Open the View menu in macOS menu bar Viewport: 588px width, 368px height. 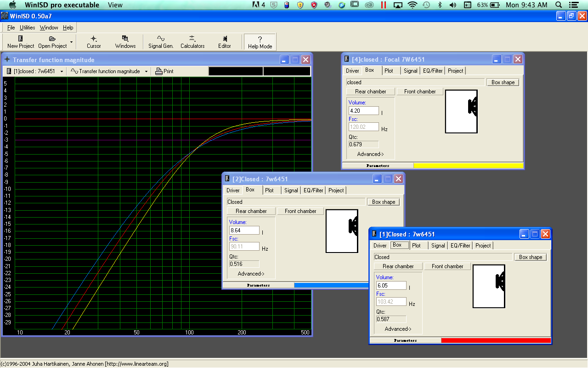click(x=115, y=5)
